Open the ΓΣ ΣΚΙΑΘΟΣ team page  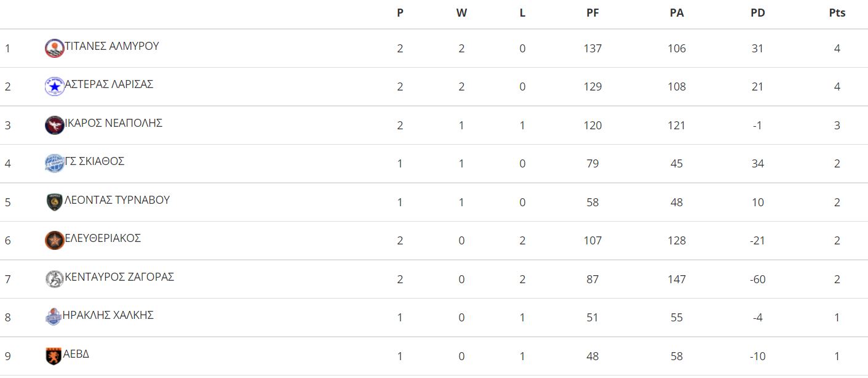tap(95, 161)
